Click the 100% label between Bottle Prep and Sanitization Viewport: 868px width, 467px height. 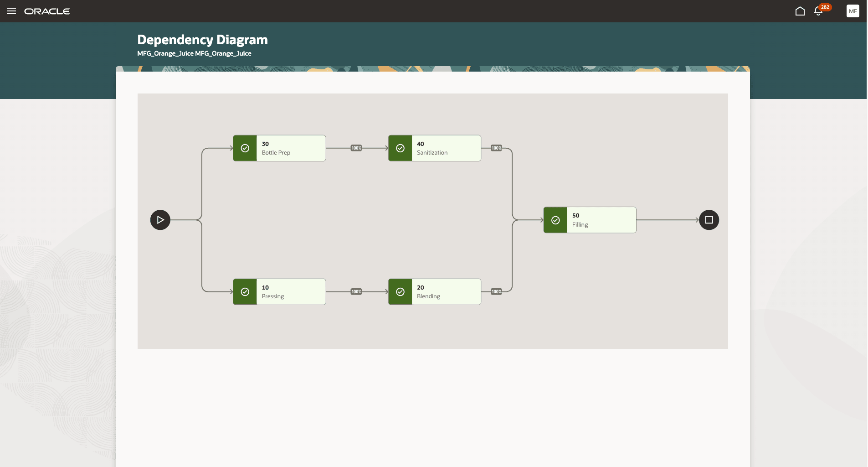(356, 148)
